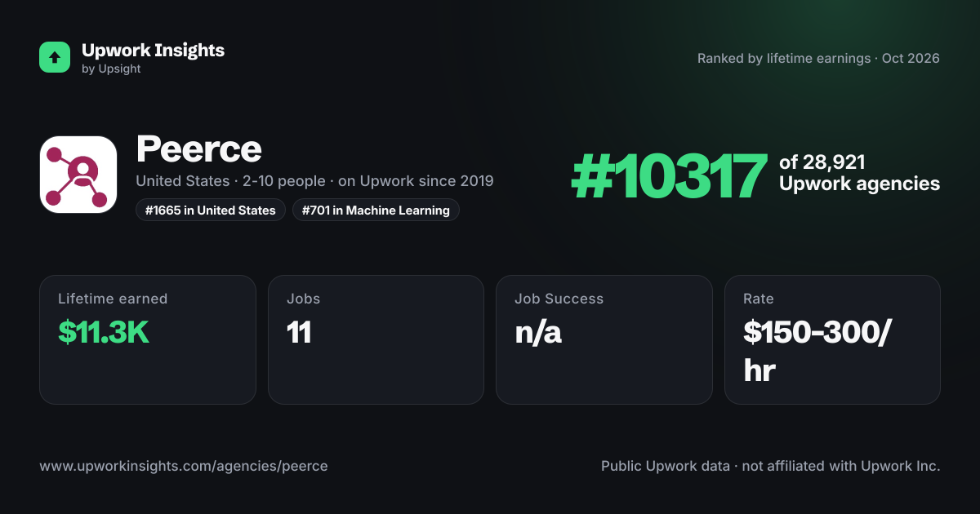Image resolution: width=980 pixels, height=514 pixels.
Task: Click the green Upwork Insights arrow logo
Action: [55, 57]
